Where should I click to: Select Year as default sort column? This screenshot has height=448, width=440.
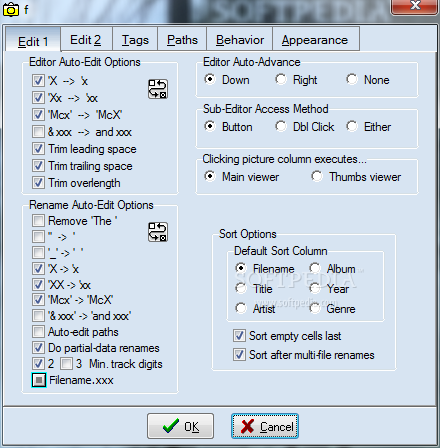coord(315,288)
